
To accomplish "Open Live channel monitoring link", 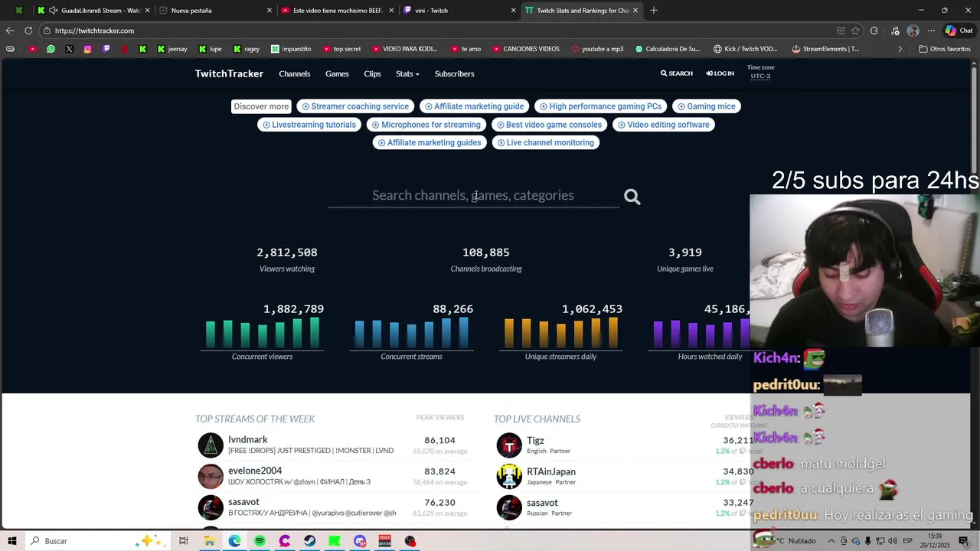I will [546, 142].
